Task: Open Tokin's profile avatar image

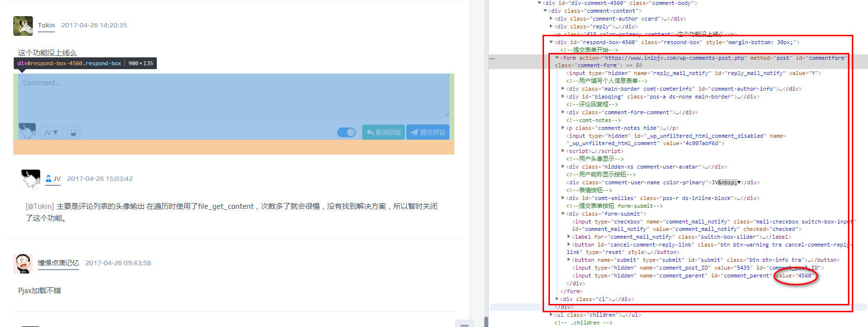Action: pos(23,25)
